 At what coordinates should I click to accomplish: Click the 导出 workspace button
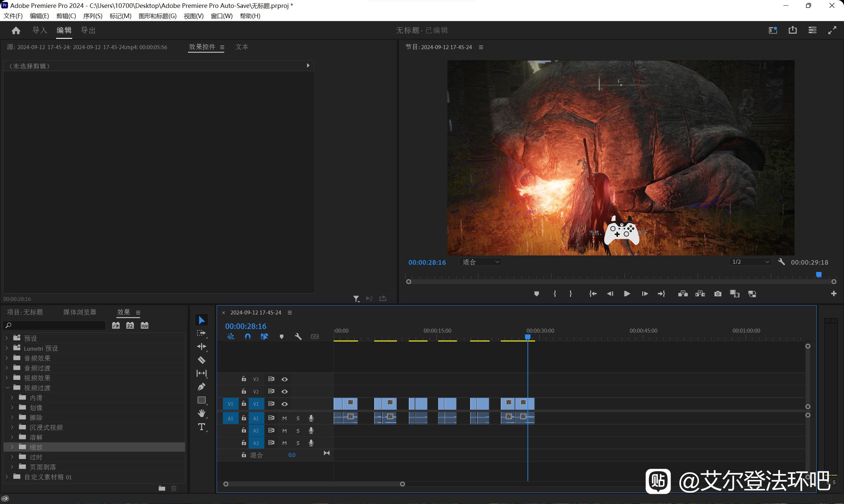(88, 30)
